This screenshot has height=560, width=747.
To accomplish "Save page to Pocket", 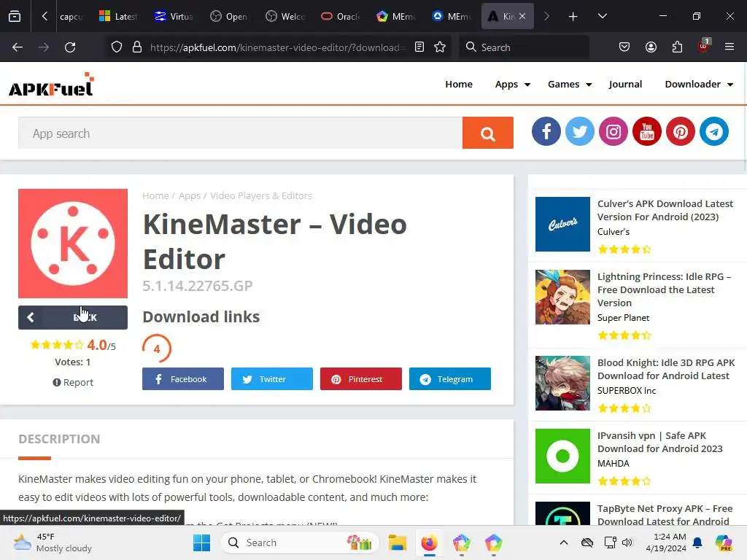I will click(624, 47).
